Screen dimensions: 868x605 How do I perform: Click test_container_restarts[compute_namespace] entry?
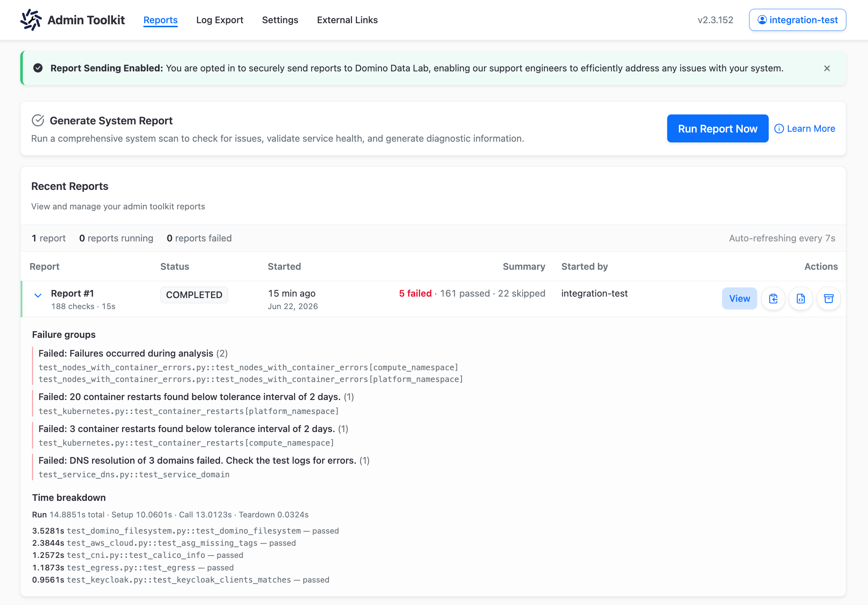pyautogui.click(x=186, y=443)
